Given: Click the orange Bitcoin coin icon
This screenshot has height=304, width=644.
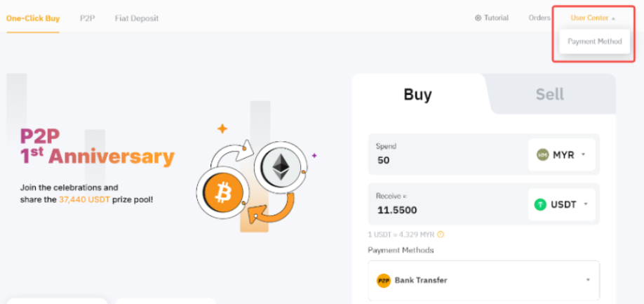Looking at the screenshot, I should [x=223, y=191].
